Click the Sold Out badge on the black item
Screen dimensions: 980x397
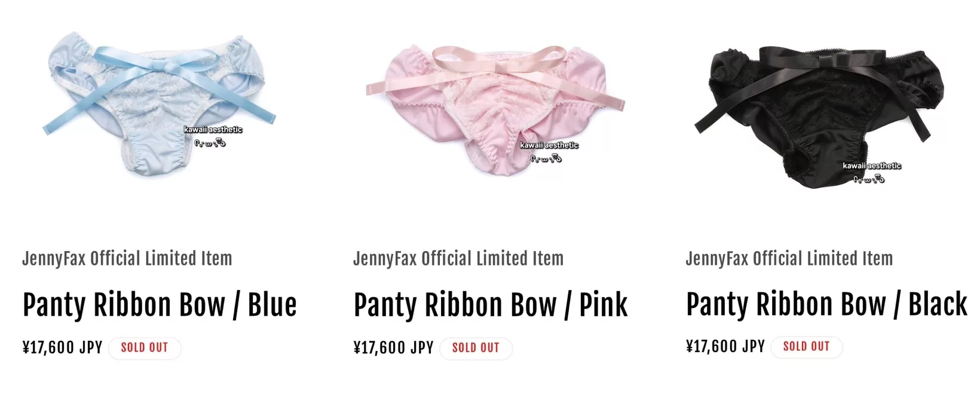(x=806, y=347)
